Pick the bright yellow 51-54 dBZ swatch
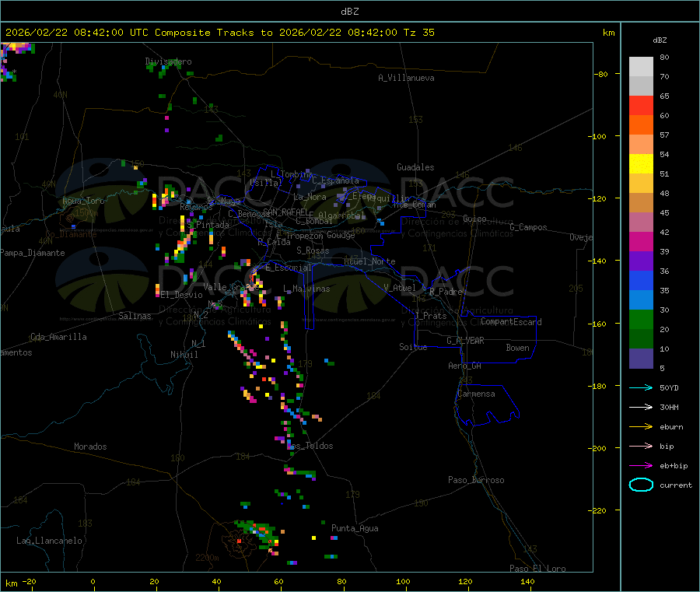 click(641, 164)
